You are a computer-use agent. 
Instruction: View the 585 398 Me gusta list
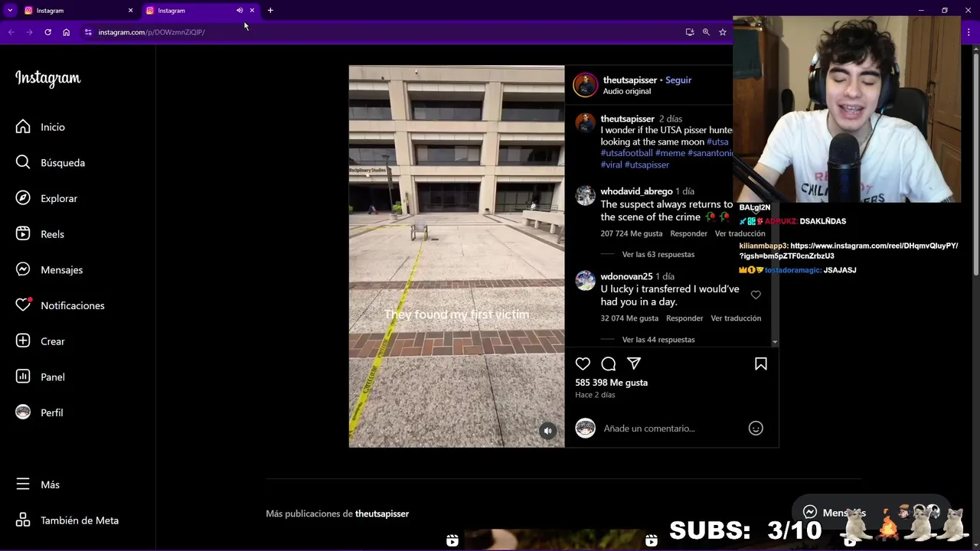coord(611,383)
